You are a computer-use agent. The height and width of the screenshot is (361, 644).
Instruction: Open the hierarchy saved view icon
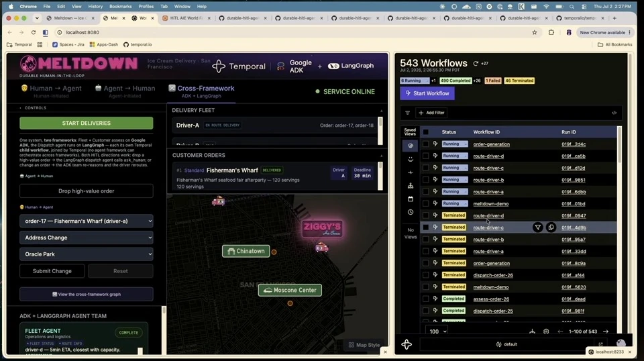point(411,186)
